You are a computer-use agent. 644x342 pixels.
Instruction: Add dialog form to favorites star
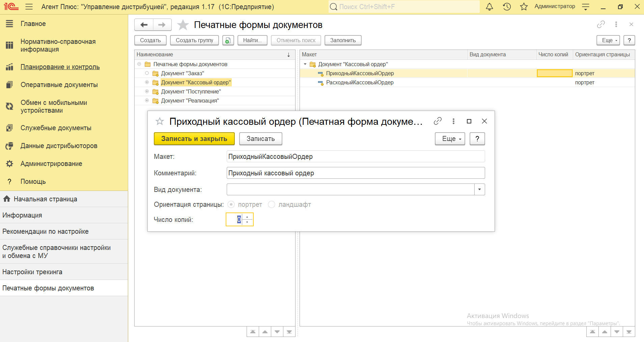click(x=160, y=121)
